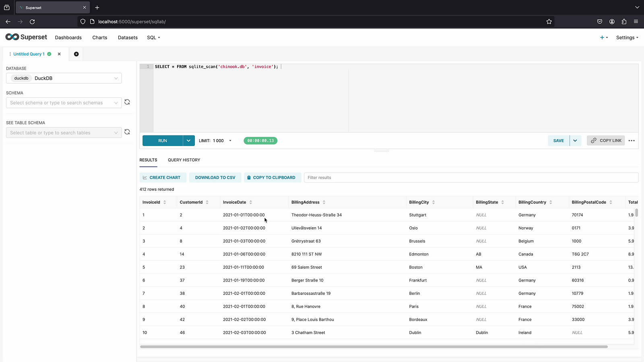This screenshot has height=362, width=644.
Task: Click the Superset logo
Action: pos(26,37)
